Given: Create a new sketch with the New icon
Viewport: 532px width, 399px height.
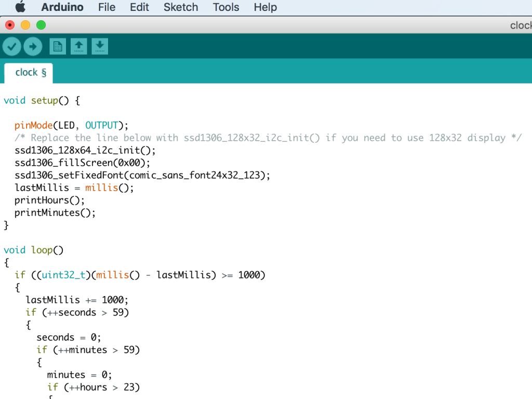Looking at the screenshot, I should [58, 46].
